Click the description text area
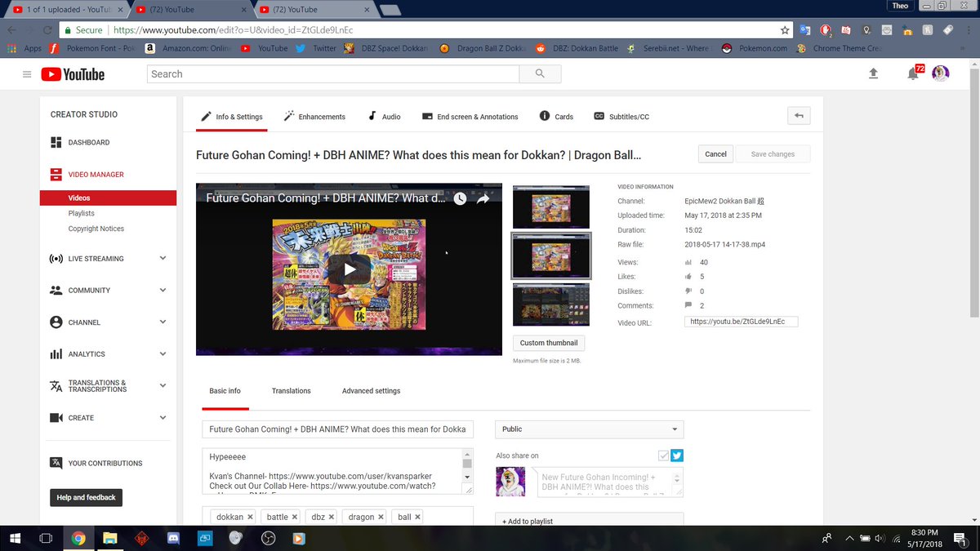Viewport: 980px width, 551px height. pyautogui.click(x=338, y=471)
